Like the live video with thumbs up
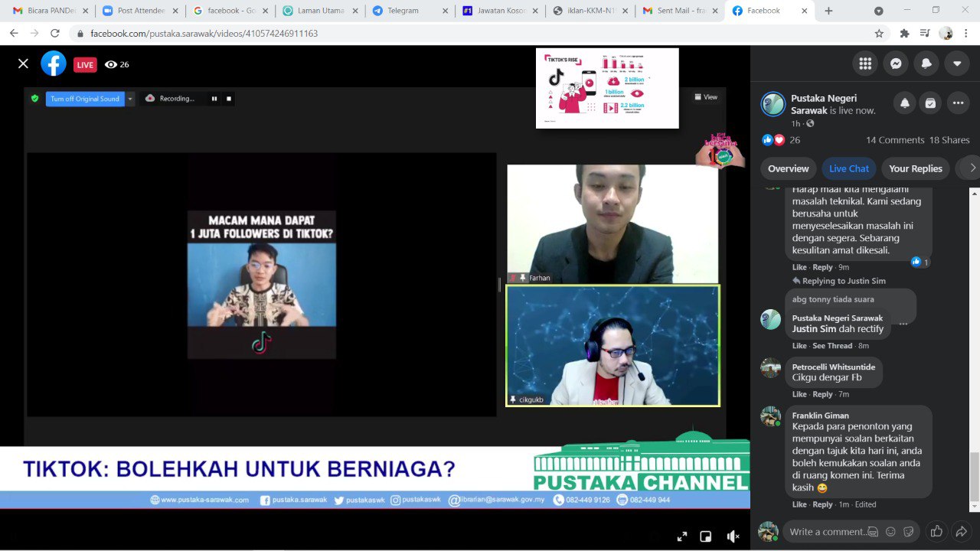 pos(936,531)
